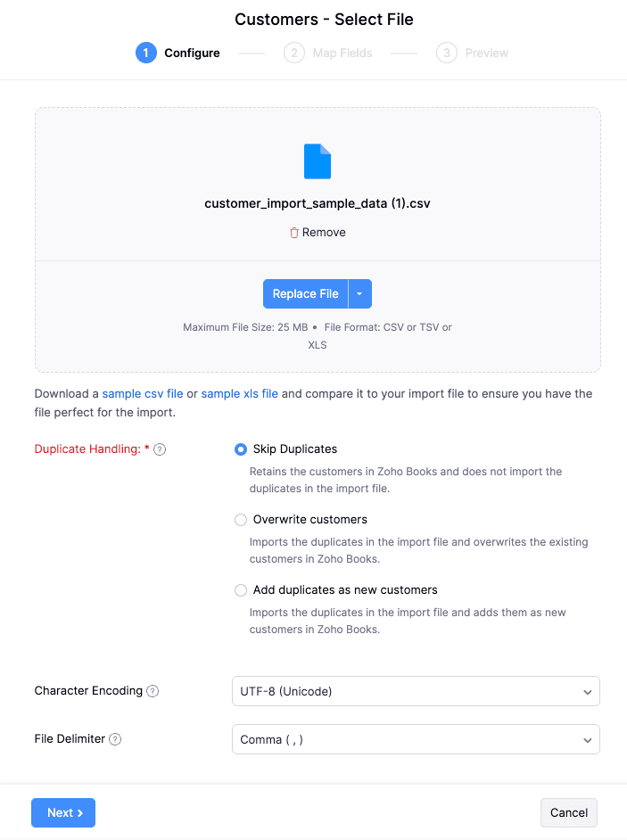This screenshot has height=840, width=627.
Task: Click Character Encoding help icon
Action: tap(153, 691)
